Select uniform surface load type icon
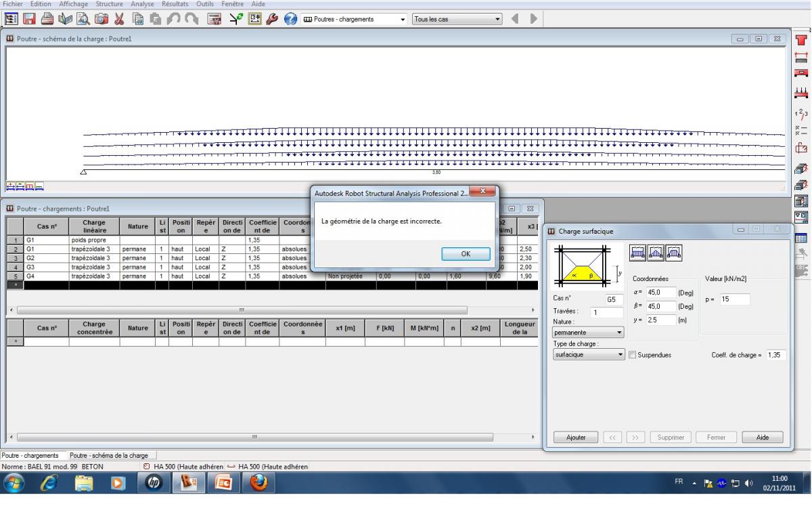Viewport: 812px width, 508px height. (638, 253)
